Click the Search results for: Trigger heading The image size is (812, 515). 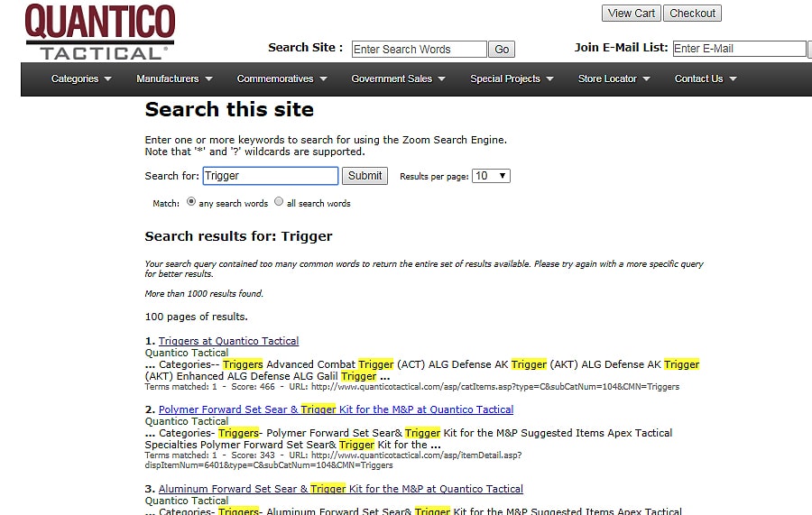pyautogui.click(x=238, y=236)
